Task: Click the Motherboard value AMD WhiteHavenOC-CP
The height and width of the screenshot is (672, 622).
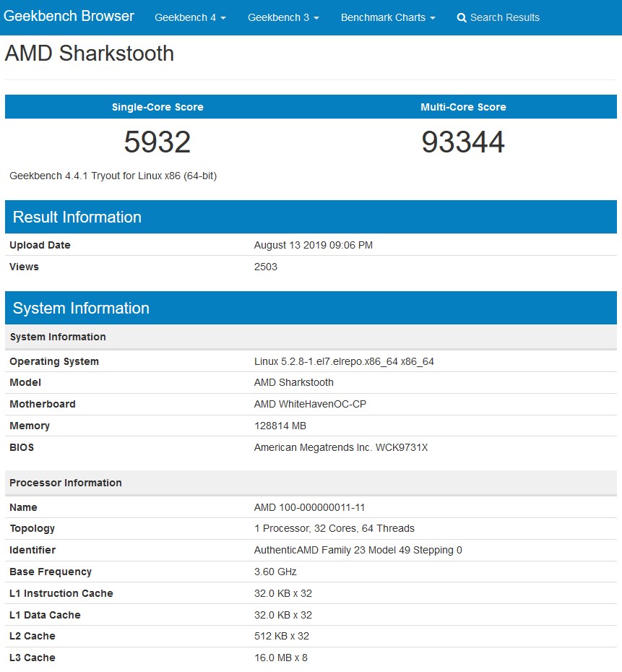Action: (x=310, y=404)
